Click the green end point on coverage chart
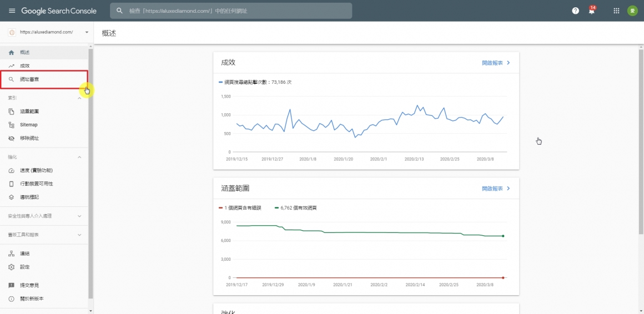This screenshot has height=314, width=644. click(x=503, y=236)
